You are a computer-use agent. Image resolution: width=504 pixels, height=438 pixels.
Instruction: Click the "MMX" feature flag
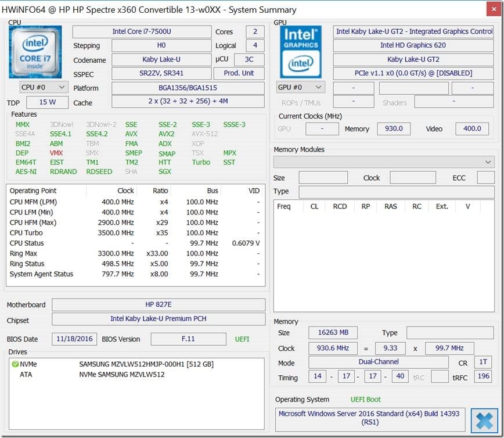[23, 125]
